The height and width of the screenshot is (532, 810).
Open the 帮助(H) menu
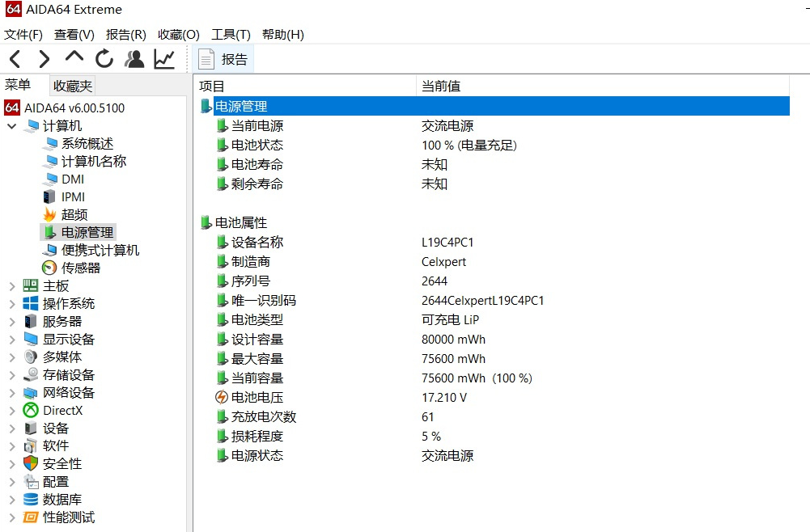click(x=283, y=35)
